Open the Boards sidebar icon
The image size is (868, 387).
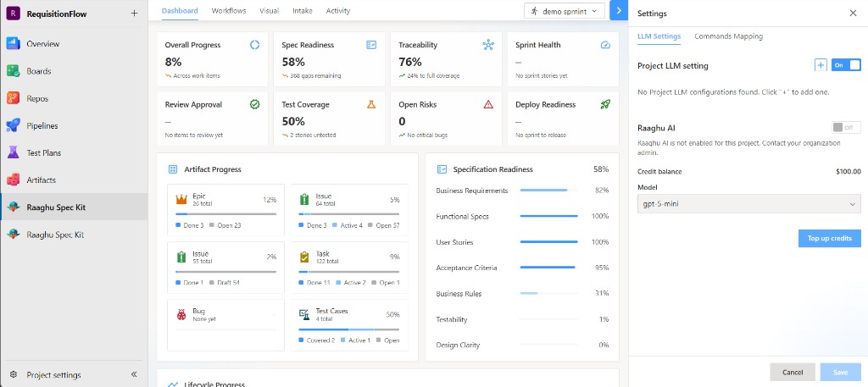point(14,71)
